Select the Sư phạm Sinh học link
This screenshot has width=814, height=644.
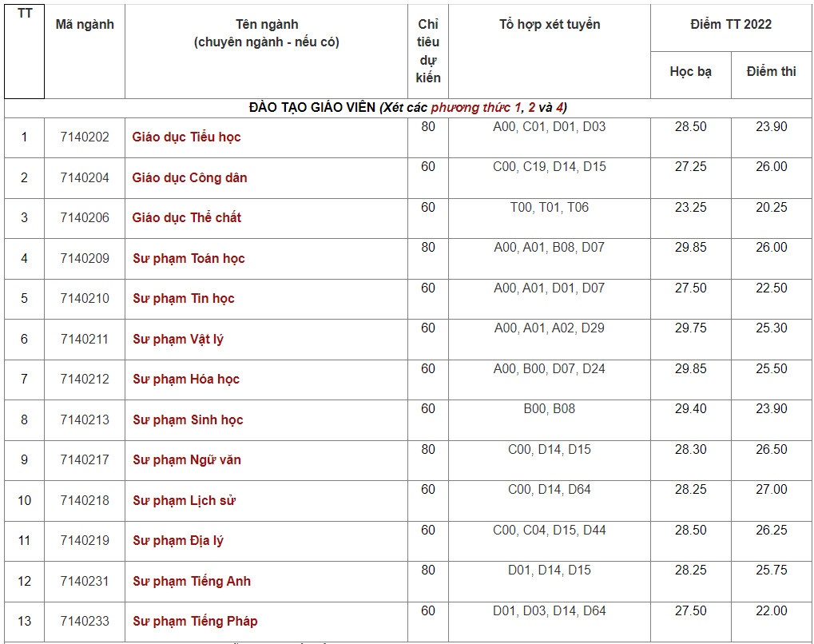pos(188,420)
